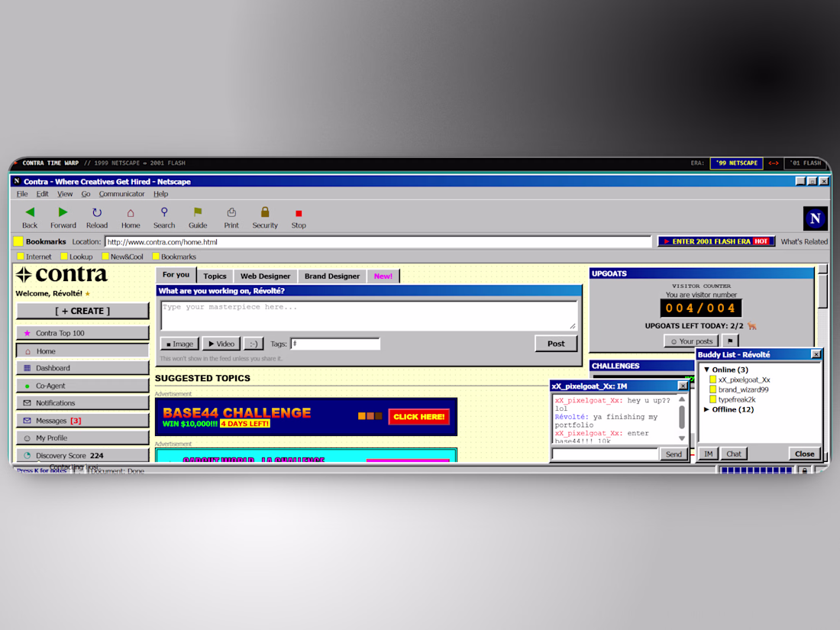Switch to the Topics tab
The width and height of the screenshot is (840, 630).
(215, 276)
